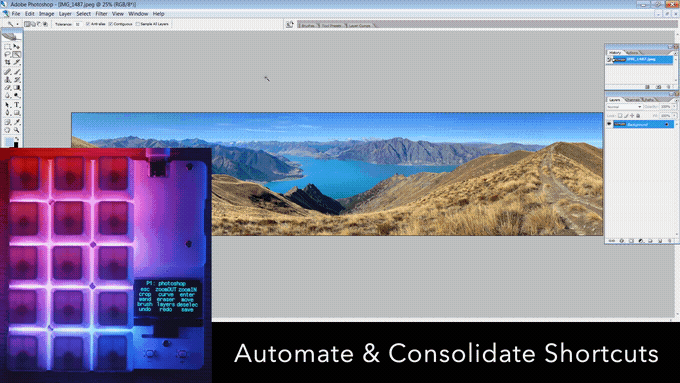Switch to the Channels tab
This screenshot has width=680, height=383.
pyautogui.click(x=633, y=100)
